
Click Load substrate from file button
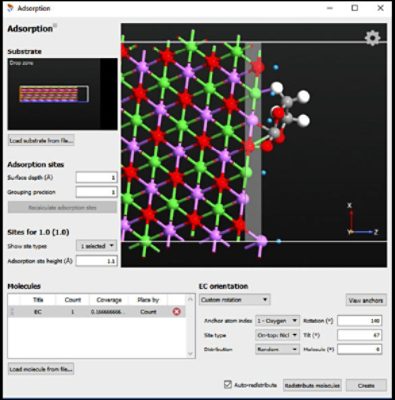click(x=41, y=140)
